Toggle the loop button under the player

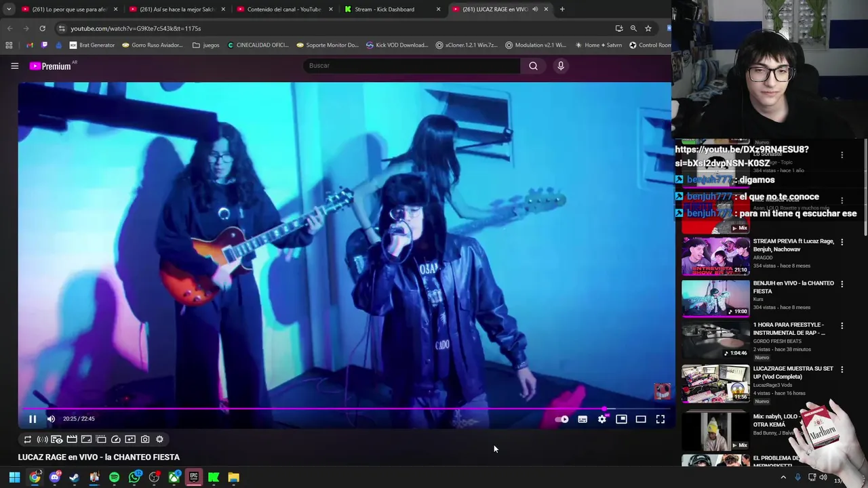pos(27,439)
